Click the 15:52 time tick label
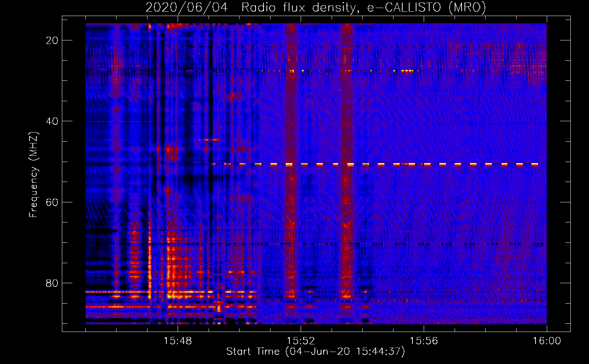Screen dimensions: 589x364 (301, 341)
